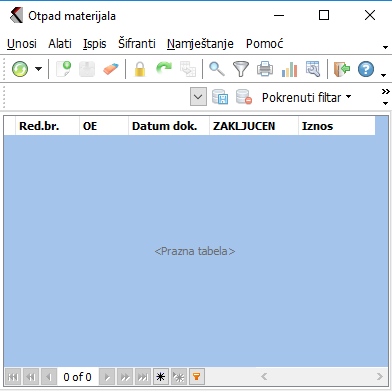Click the ZAKLJUCEN column header
Screen dimensions: 392x391
[x=254, y=126]
